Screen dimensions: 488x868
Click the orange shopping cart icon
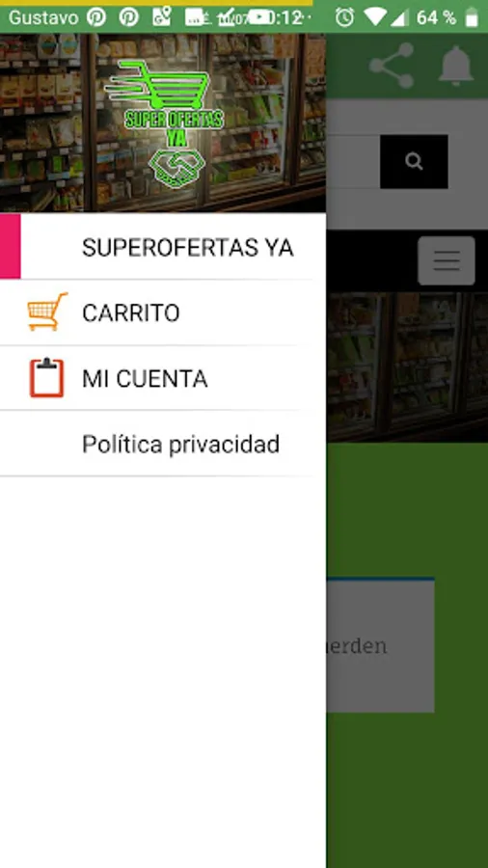point(47,312)
